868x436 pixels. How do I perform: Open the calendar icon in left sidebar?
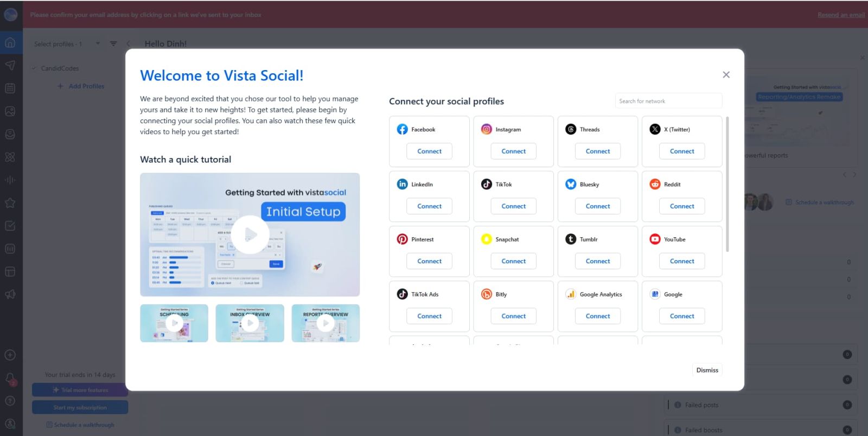click(x=10, y=88)
